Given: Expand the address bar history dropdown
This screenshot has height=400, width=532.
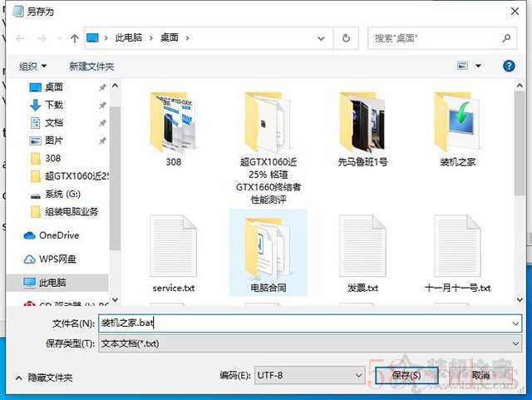Looking at the screenshot, I should pos(323,38).
